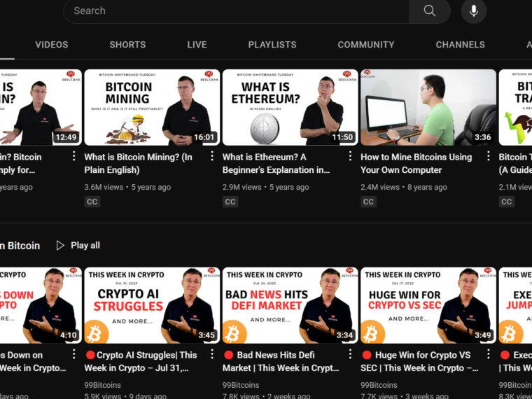Switch to the SHORTS tab
532x399 pixels.
click(127, 44)
